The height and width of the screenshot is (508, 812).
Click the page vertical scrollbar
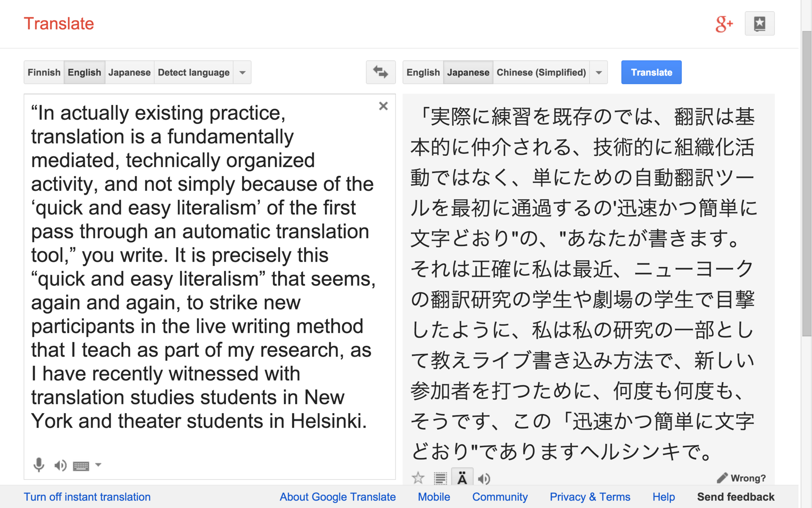click(807, 182)
